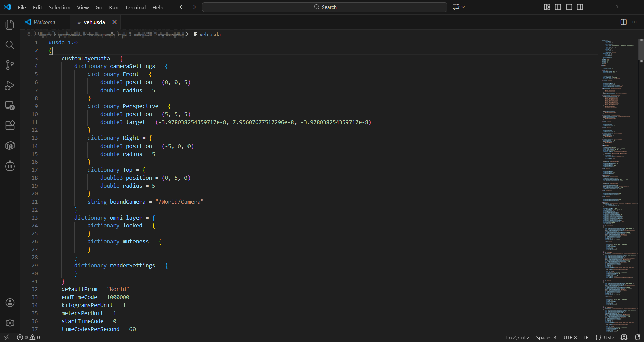Open Run and Debug view

tap(10, 86)
